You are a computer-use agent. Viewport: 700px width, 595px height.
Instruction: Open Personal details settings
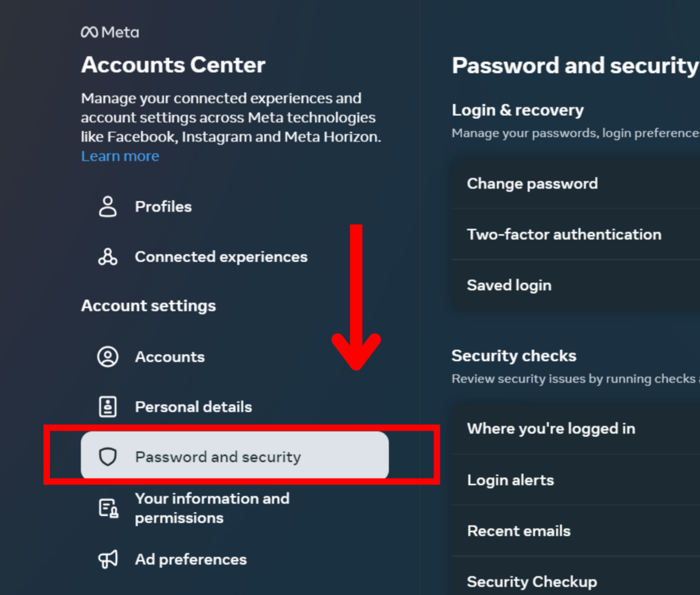tap(193, 407)
